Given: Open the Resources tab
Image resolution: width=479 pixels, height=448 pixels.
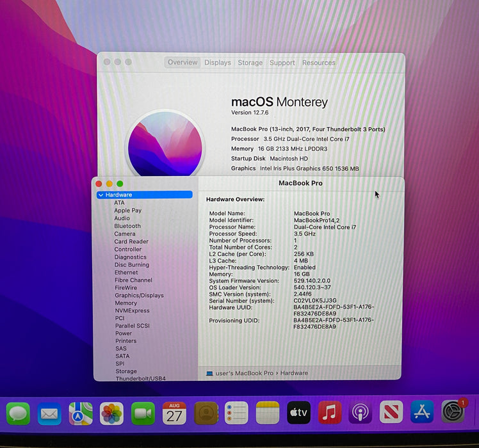Looking at the screenshot, I should (x=319, y=63).
